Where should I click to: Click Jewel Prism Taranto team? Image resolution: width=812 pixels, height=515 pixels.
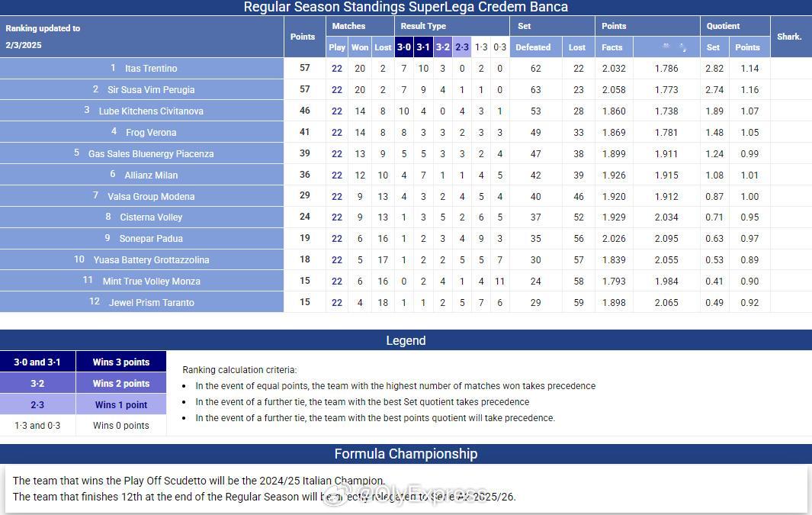[x=151, y=303]
